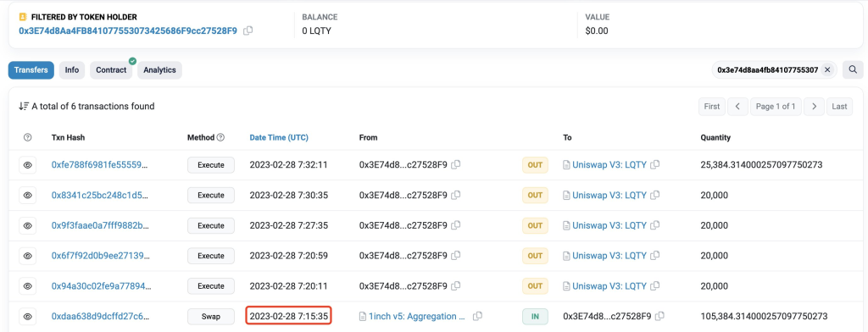This screenshot has height=332, width=868.
Task: Copy From address in 7:27:35 row
Action: tap(456, 226)
